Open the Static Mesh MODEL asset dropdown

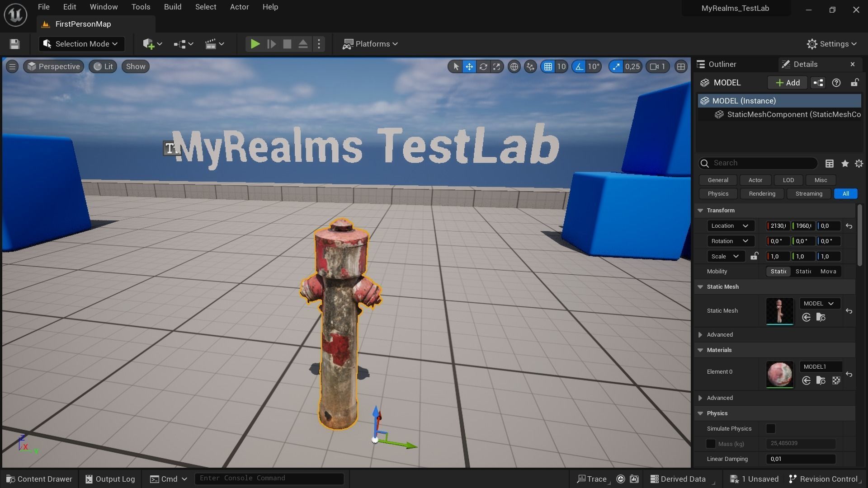pyautogui.click(x=819, y=303)
